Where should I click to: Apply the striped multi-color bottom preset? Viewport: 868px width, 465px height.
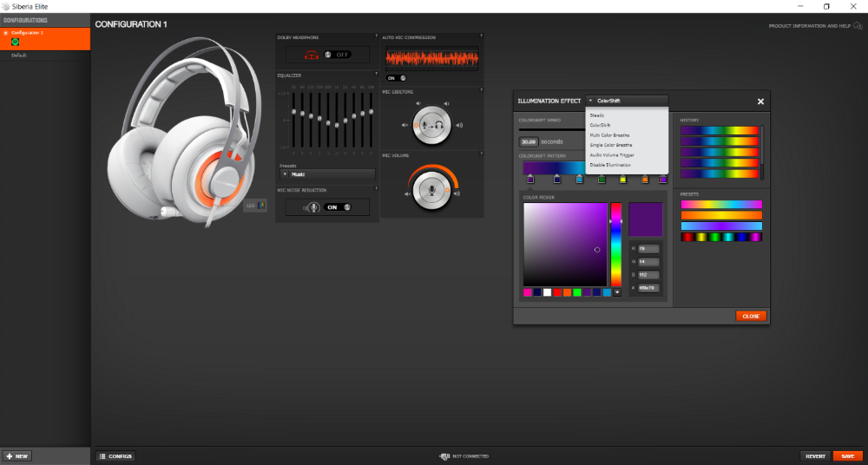coord(721,237)
